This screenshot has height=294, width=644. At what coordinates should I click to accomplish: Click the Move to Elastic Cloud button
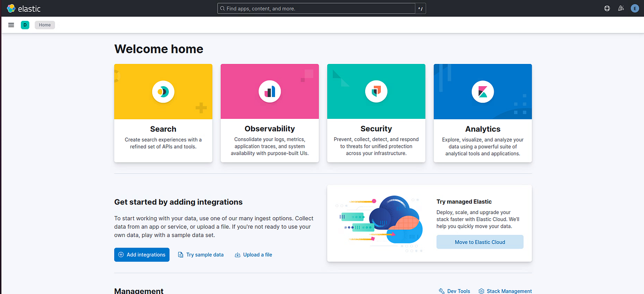pos(479,241)
